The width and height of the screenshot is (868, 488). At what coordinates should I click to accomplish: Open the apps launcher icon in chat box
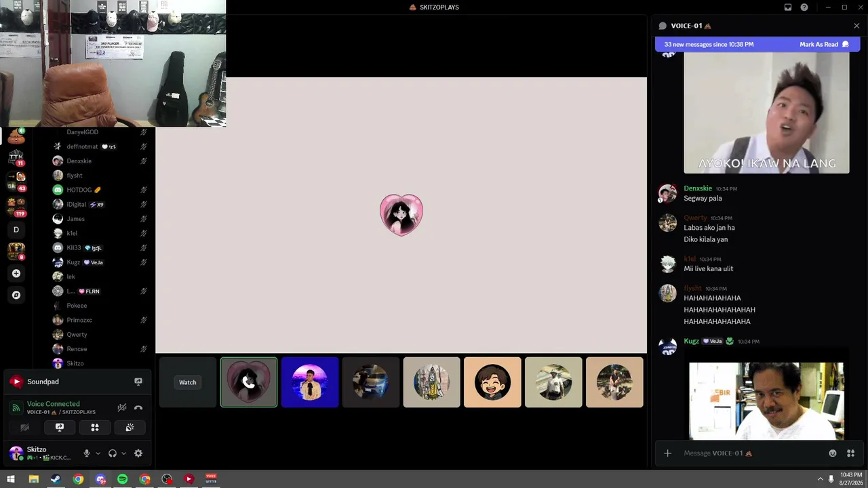(x=850, y=453)
